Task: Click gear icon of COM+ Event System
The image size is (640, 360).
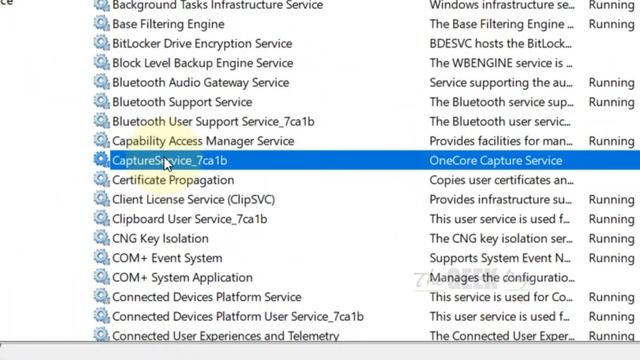Action: coord(102,258)
